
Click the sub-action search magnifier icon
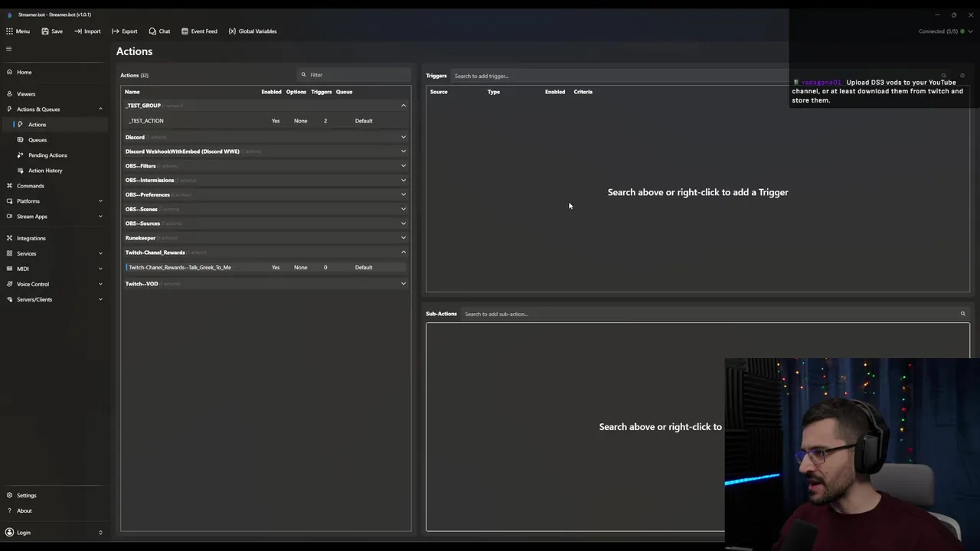962,314
